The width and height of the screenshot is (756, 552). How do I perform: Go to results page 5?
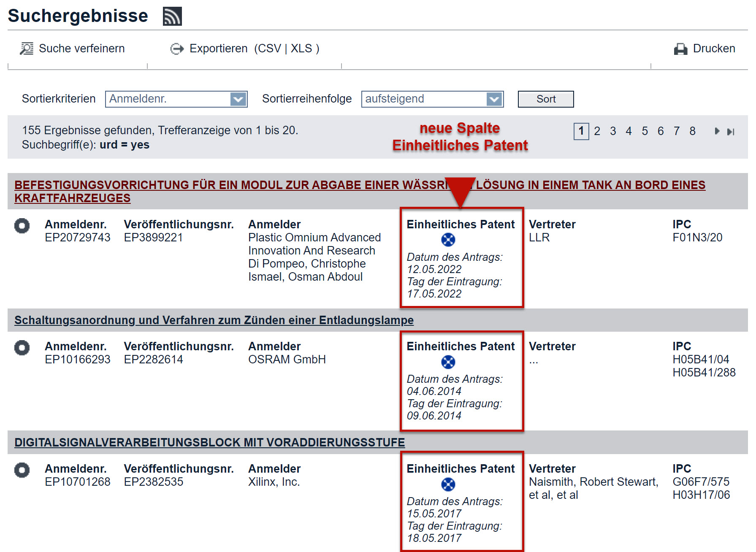645,131
